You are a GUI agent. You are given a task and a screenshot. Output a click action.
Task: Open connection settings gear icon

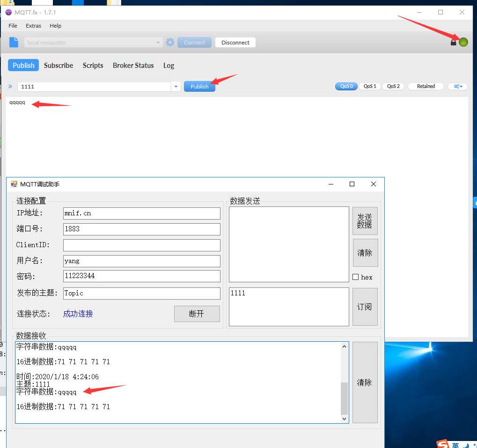tap(170, 42)
